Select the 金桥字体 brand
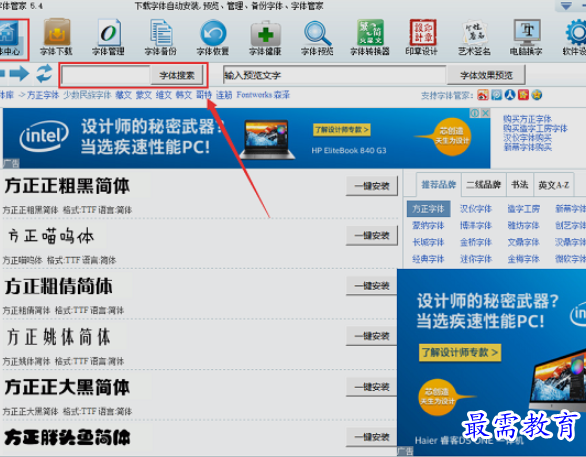This screenshot has height=457, width=586. tap(476, 242)
